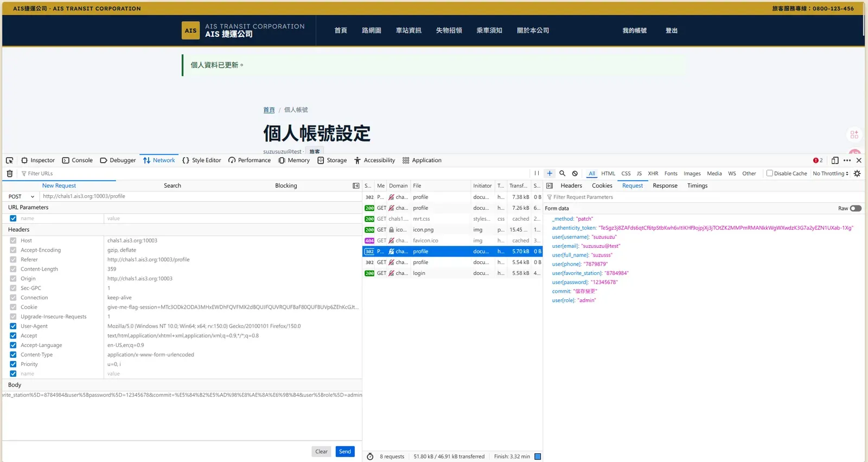868x462 pixels.
Task: Open network search magnifier icon
Action: (x=562, y=174)
